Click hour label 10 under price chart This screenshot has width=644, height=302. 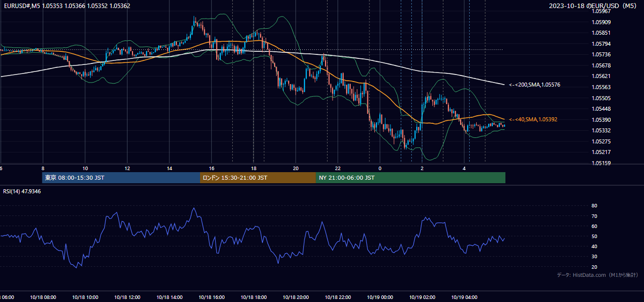pyautogui.click(x=85, y=168)
